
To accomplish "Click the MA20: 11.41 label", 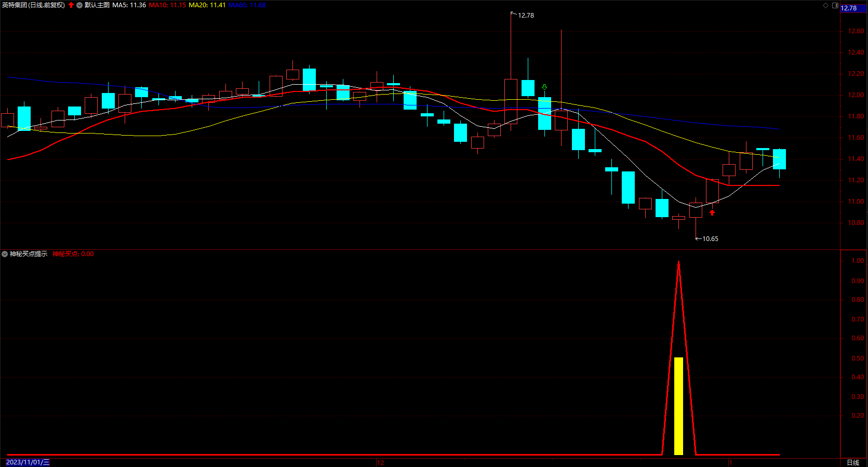I will click(207, 5).
